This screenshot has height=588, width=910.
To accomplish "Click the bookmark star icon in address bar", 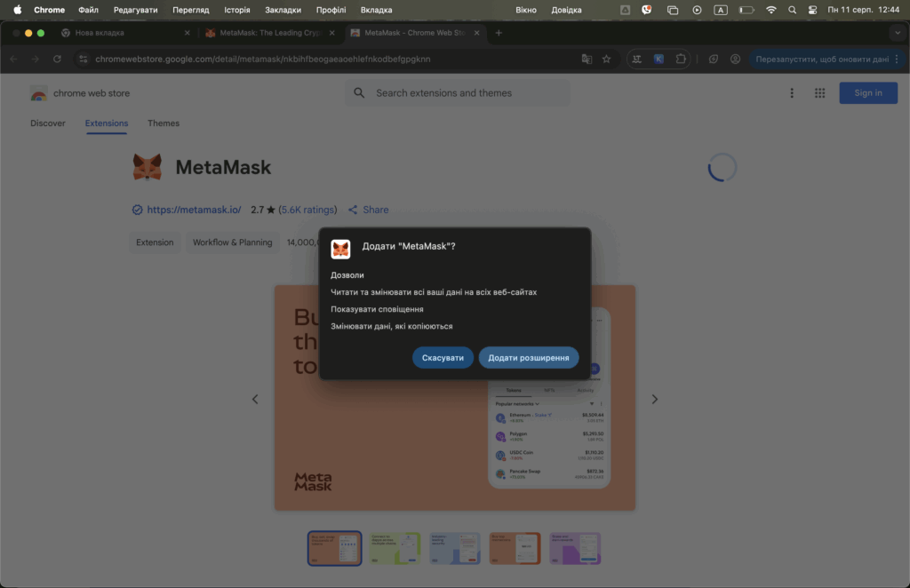I will coord(606,60).
